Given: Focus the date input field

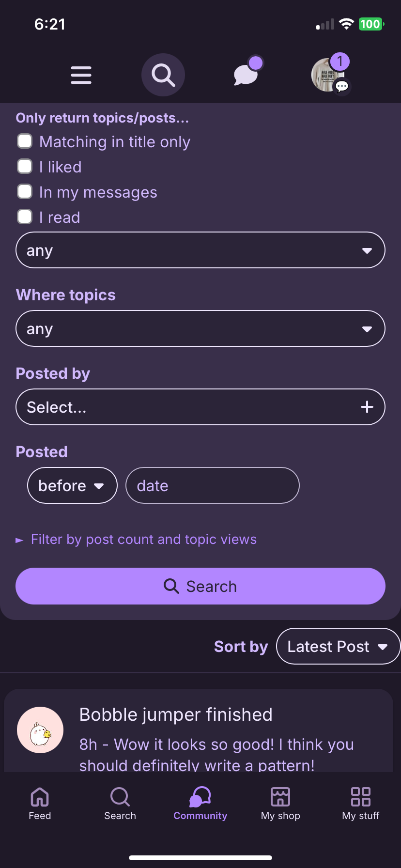Looking at the screenshot, I should tap(212, 485).
